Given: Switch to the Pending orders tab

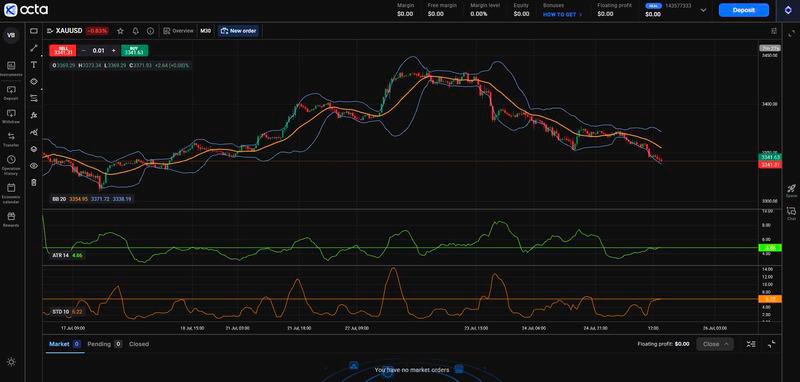Looking at the screenshot, I should point(104,344).
